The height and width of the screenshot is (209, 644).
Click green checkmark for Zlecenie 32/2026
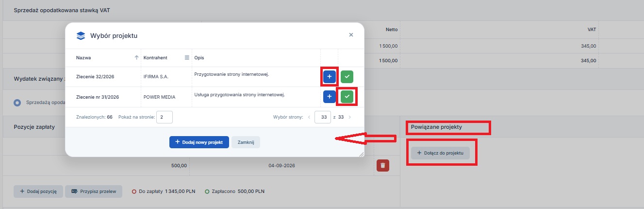(347, 77)
